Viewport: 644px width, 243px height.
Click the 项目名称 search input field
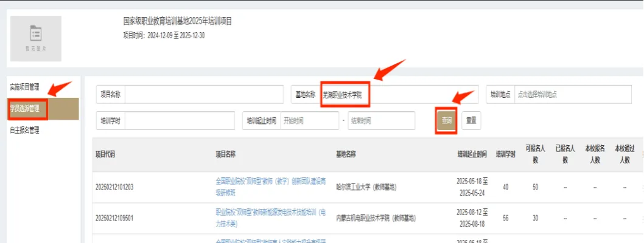point(203,94)
